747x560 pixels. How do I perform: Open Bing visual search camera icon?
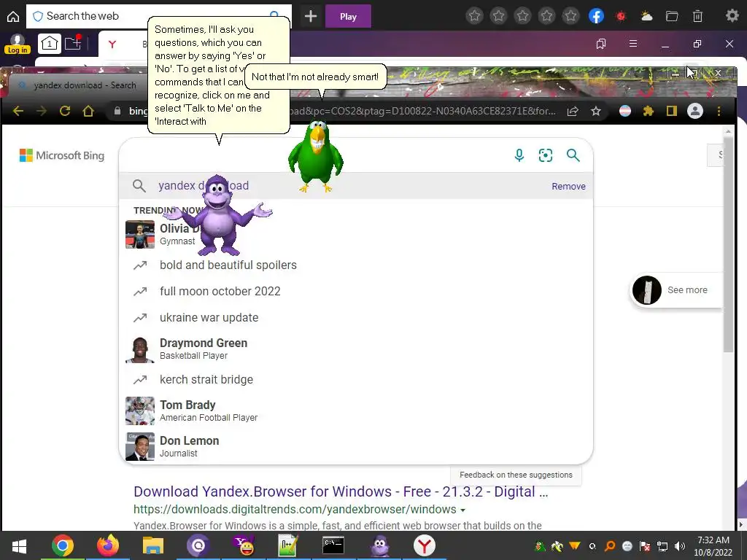point(546,155)
